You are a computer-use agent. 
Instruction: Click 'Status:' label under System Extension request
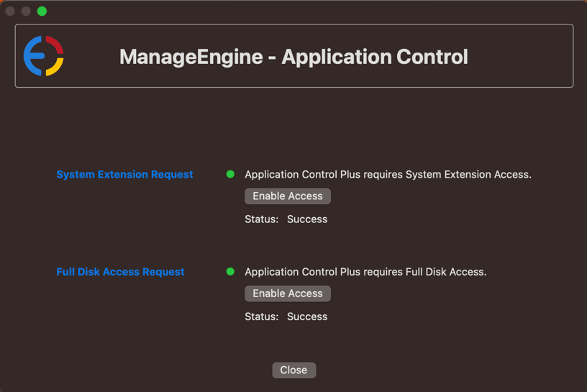click(261, 219)
